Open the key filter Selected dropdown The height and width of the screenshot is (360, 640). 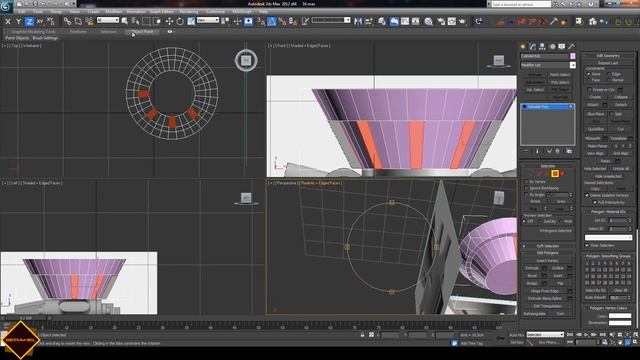[x=545, y=335]
